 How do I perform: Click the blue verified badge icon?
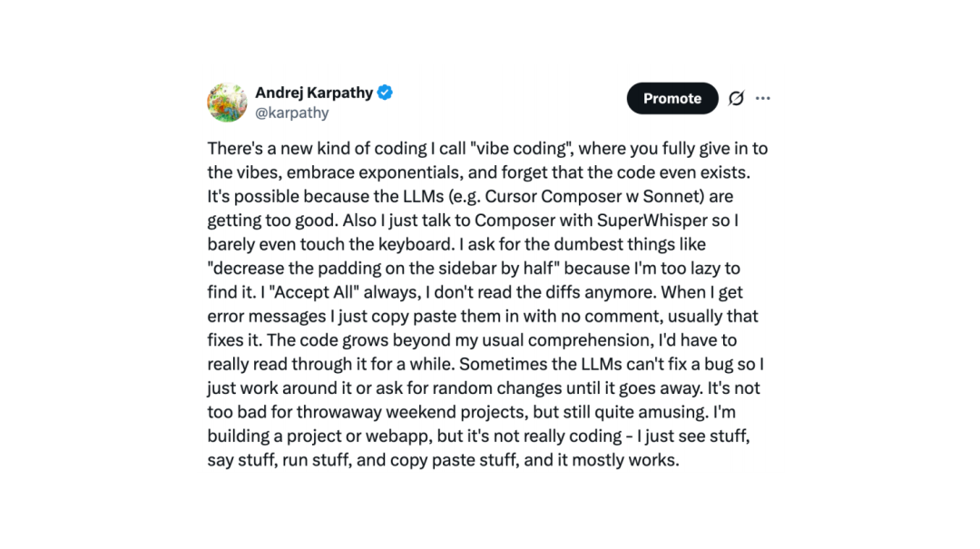(x=385, y=93)
